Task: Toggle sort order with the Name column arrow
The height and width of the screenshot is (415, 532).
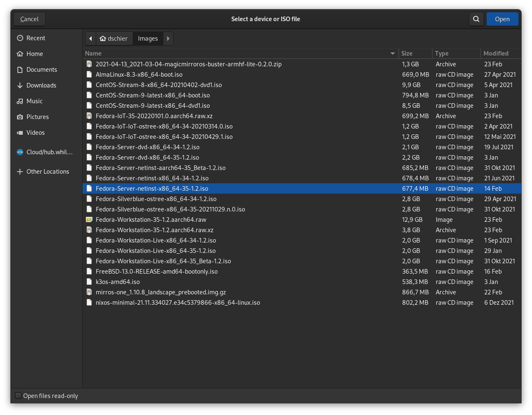Action: tap(393, 53)
